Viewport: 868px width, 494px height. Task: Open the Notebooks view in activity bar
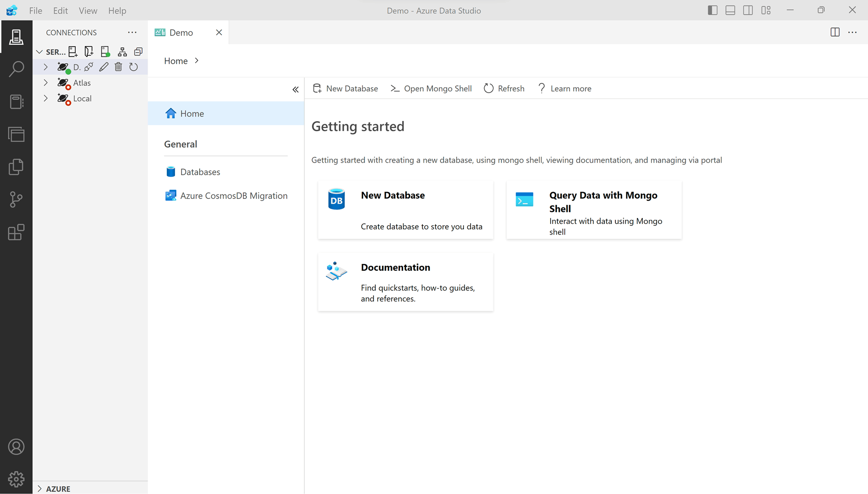[x=16, y=102]
